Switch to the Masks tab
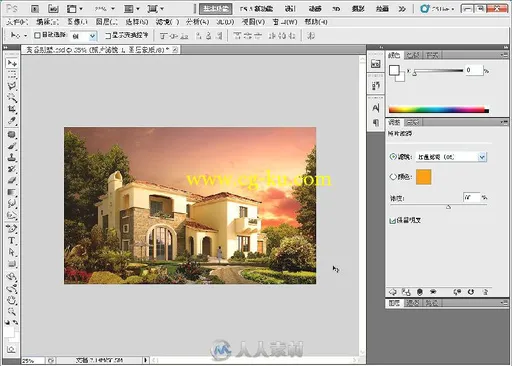This screenshot has width=512, height=366. (413, 122)
